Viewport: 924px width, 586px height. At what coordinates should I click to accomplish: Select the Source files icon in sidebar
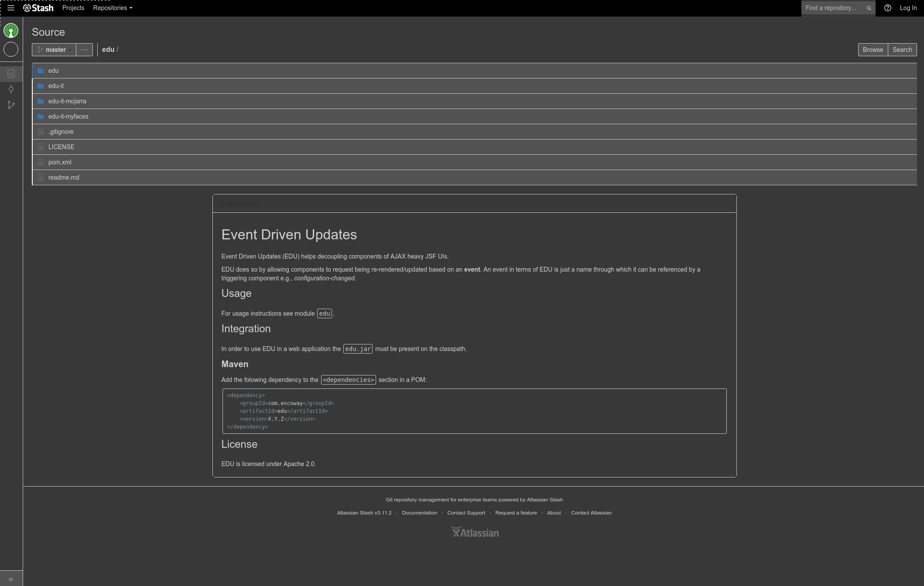point(11,73)
